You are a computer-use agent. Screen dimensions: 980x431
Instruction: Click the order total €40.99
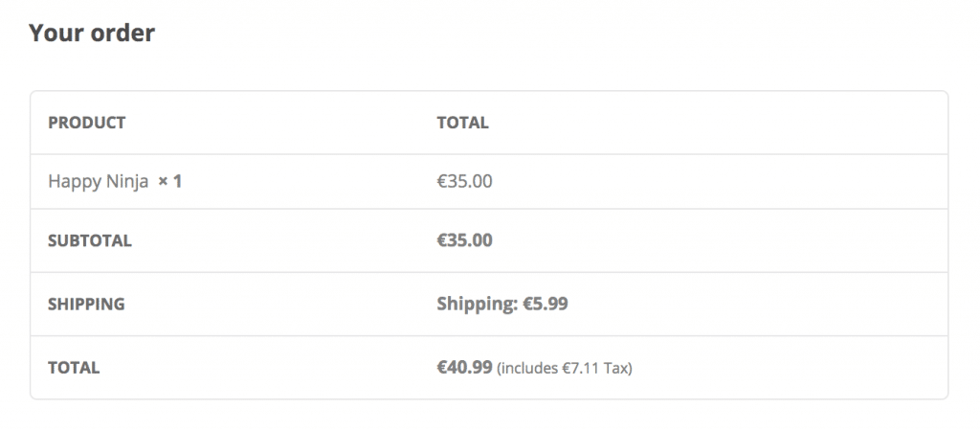pos(464,367)
